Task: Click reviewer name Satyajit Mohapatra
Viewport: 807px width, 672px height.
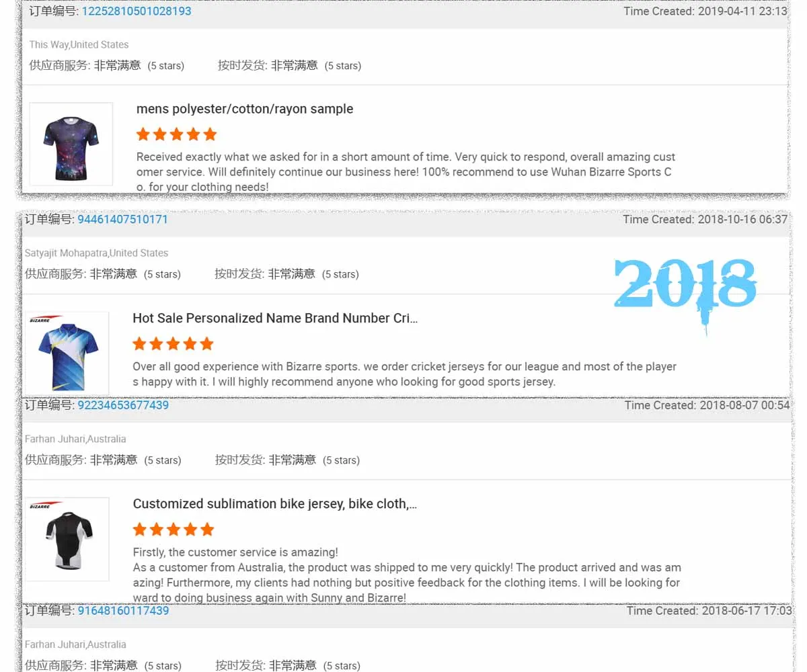Action: 96,253
